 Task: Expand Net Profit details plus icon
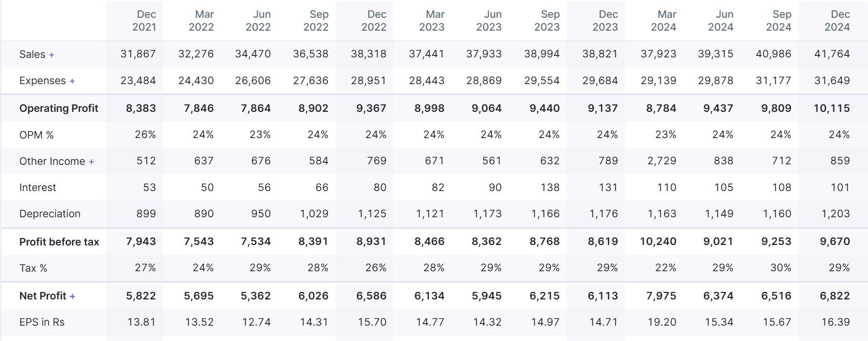click(x=73, y=296)
